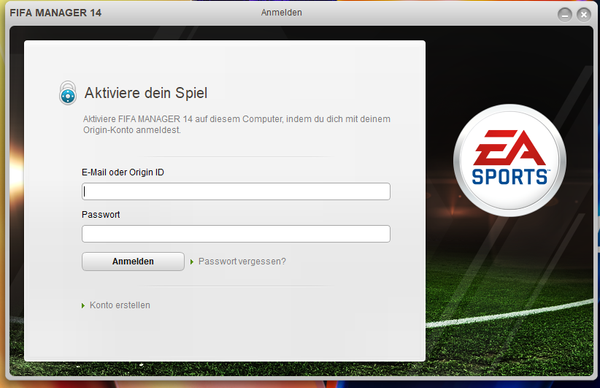Click the Aktiviere dein Spiel heading
The image size is (600, 388).
coord(146,93)
